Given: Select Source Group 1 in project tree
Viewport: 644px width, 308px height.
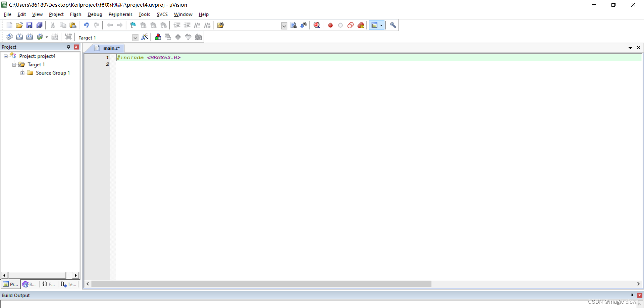Looking at the screenshot, I should [53, 73].
